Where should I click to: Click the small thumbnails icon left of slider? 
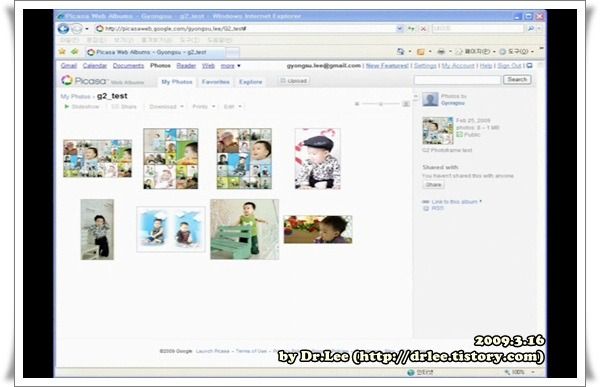tap(357, 104)
